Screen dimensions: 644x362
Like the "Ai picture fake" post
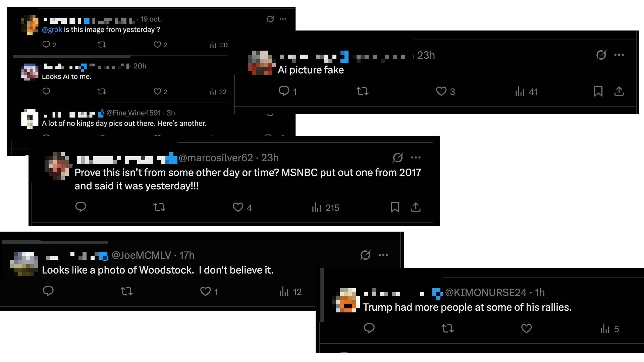tap(441, 91)
